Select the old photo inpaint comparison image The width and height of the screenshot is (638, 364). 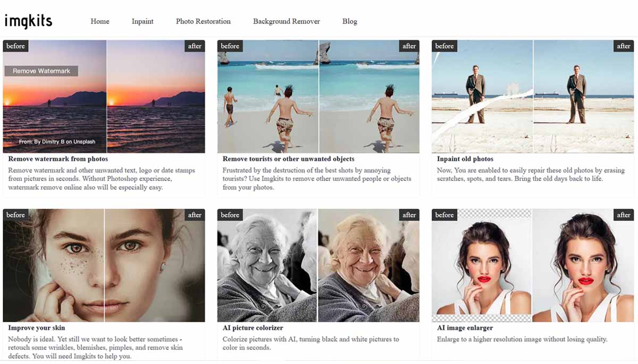(x=533, y=96)
